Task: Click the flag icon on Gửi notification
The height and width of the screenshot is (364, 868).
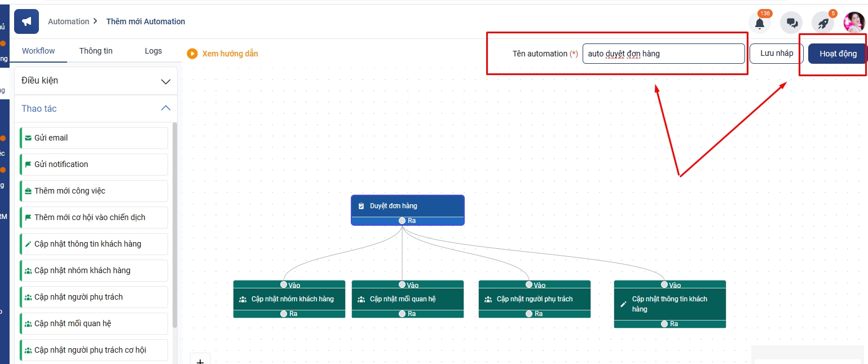Action: [28, 164]
